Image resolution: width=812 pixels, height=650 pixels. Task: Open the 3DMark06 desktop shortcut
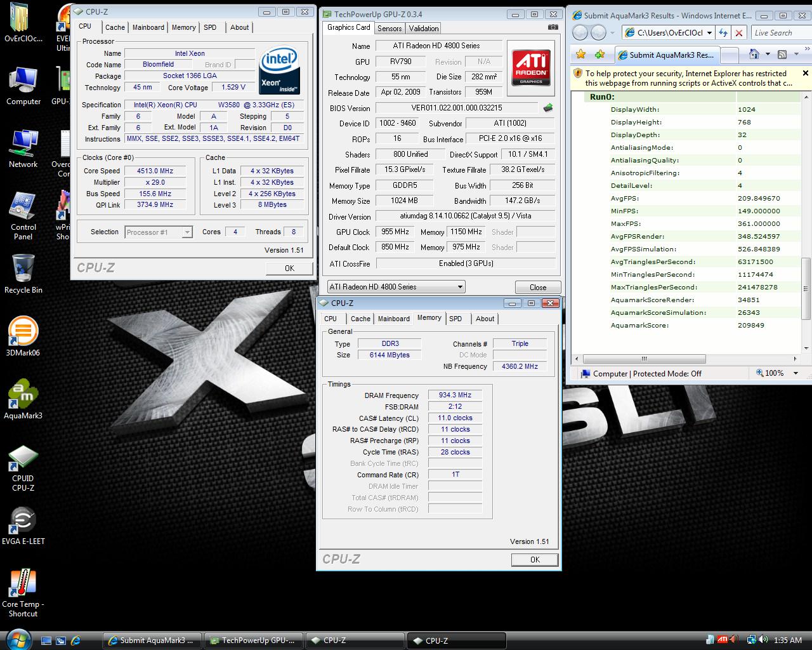[23, 336]
